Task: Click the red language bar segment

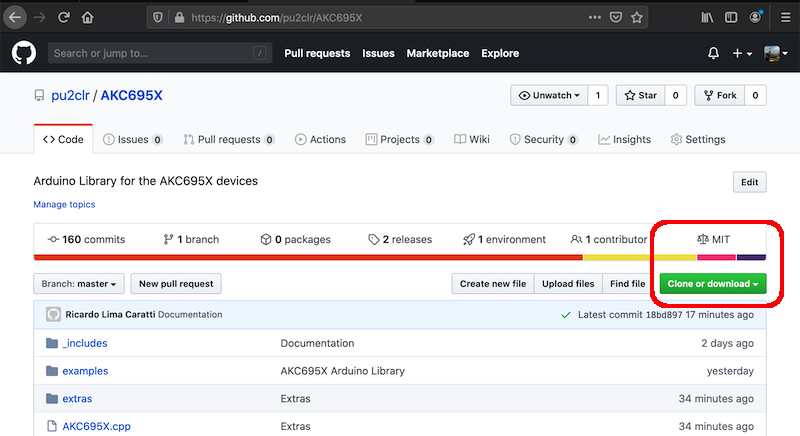Action: tap(308, 258)
